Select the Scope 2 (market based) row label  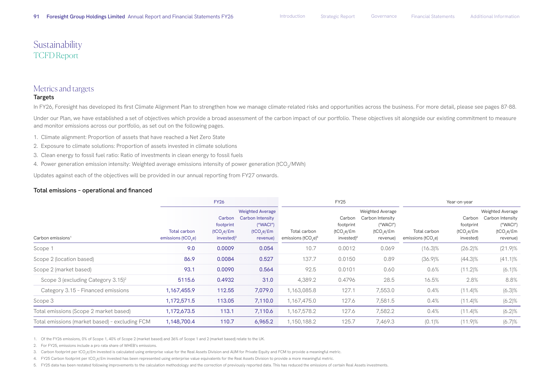(x=63, y=269)
